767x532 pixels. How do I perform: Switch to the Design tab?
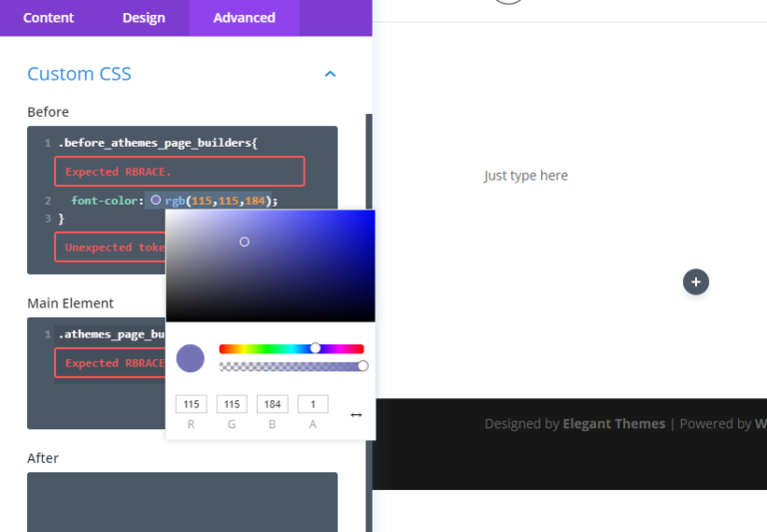144,18
